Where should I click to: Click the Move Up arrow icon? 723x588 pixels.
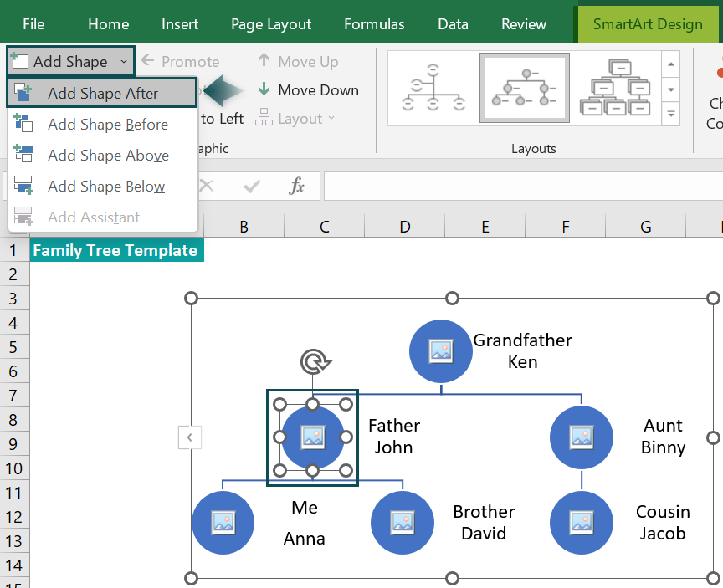click(x=264, y=60)
